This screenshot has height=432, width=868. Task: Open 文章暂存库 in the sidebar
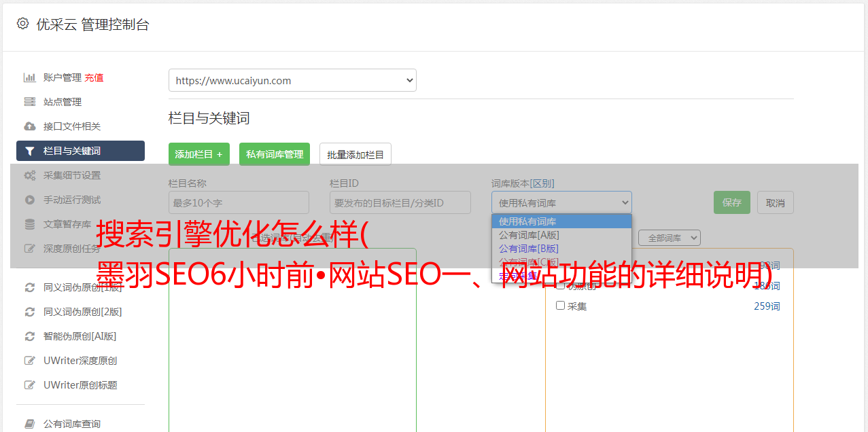point(67,224)
